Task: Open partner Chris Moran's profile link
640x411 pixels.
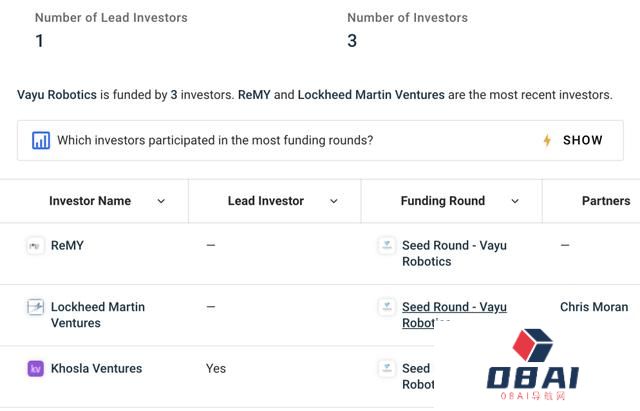Action: tap(594, 307)
